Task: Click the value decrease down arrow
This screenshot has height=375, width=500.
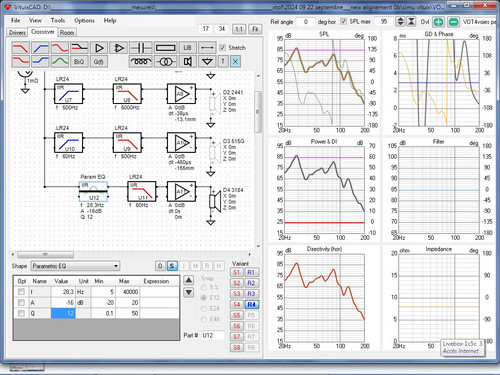Action: pos(189,293)
